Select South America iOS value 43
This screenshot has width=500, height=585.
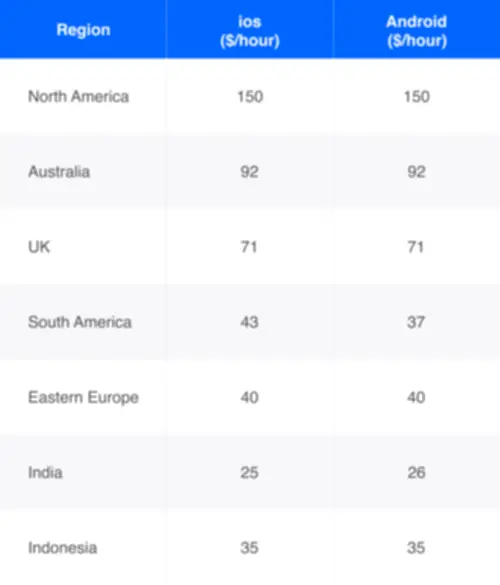(x=249, y=322)
